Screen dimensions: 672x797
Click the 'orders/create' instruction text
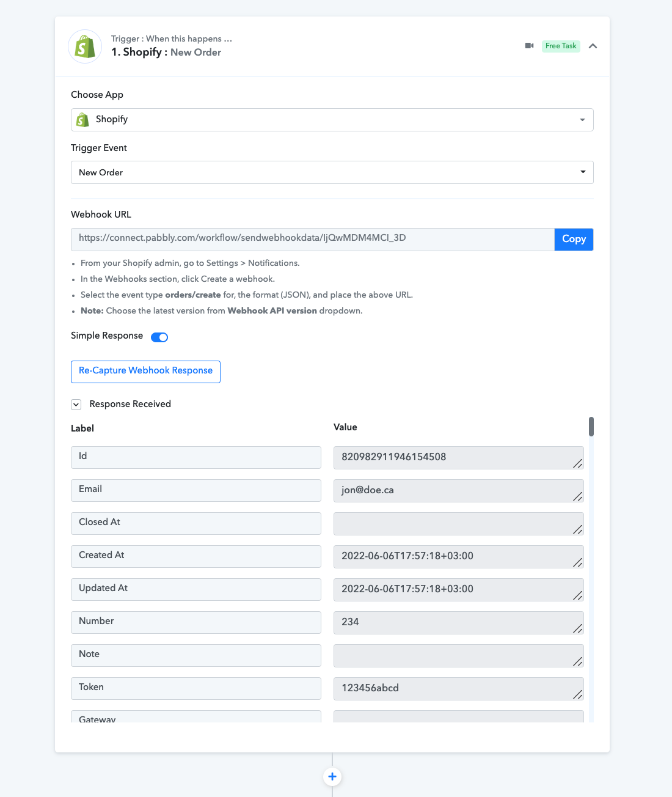193,295
